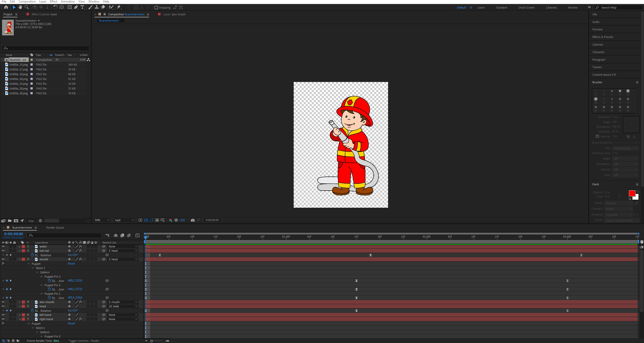The height and width of the screenshot is (343, 644).
Task: Select the Hand tool
Action: coord(20,7)
